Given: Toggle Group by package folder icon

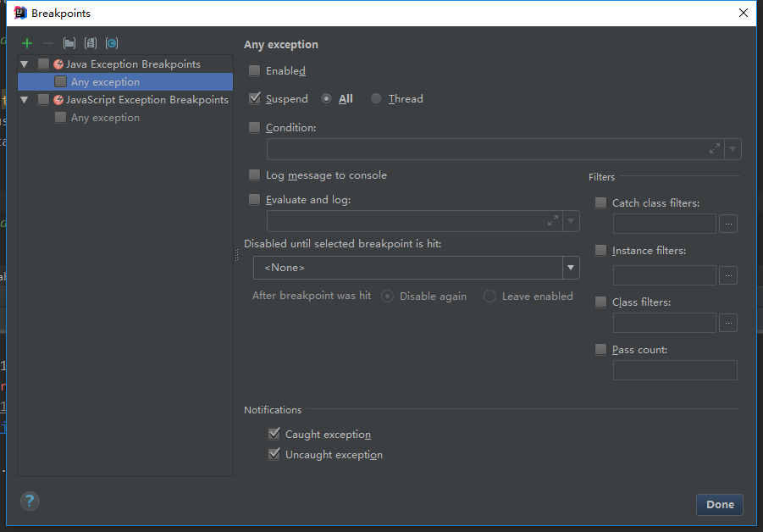Looking at the screenshot, I should point(69,43).
